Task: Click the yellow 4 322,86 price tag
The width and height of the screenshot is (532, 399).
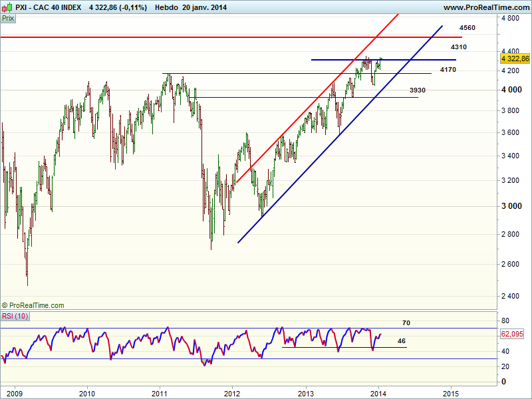Action: click(x=515, y=59)
